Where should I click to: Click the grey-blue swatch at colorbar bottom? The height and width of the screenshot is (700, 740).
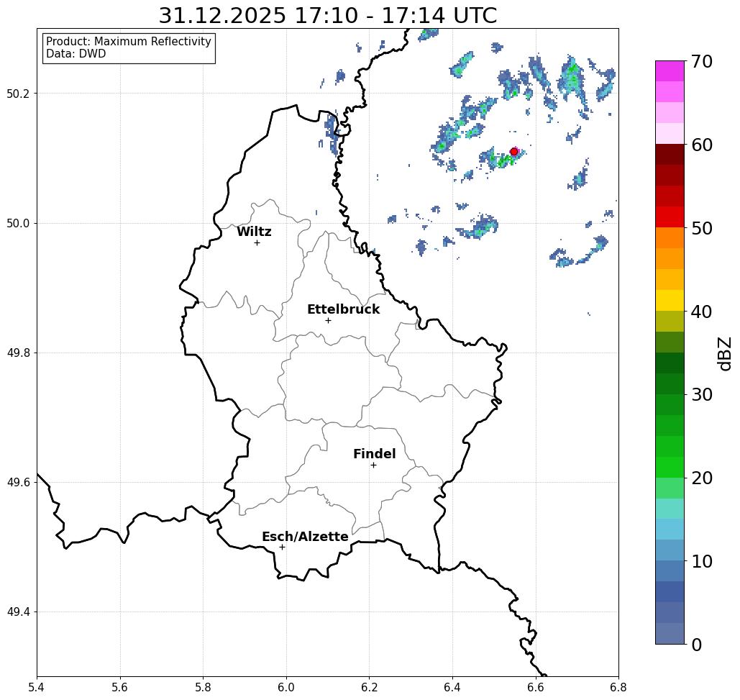670,634
